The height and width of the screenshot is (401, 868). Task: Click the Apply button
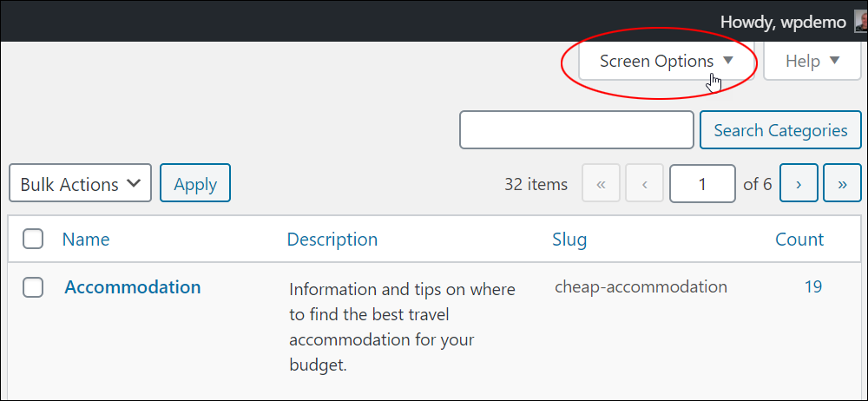click(x=195, y=183)
